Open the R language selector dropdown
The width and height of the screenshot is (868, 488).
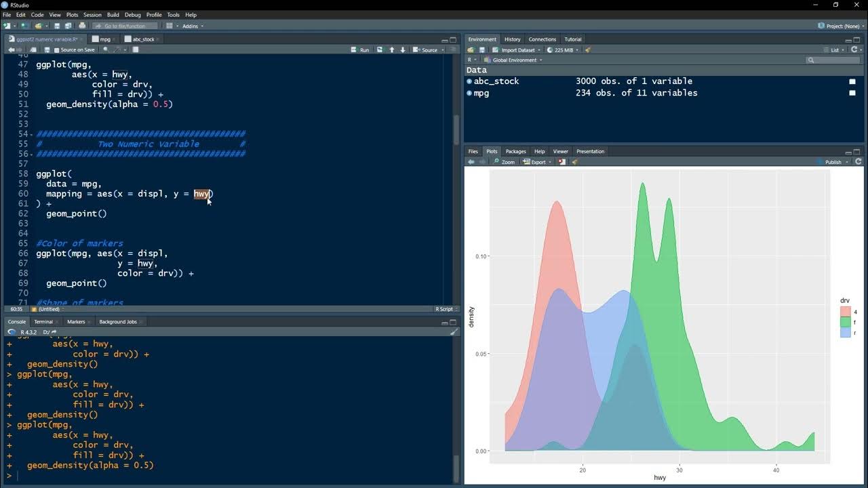point(472,60)
